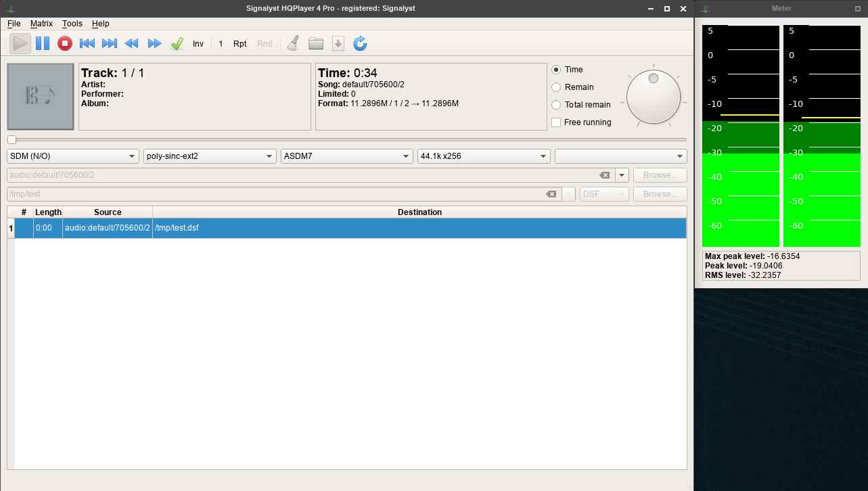Click the Pause playback icon

coord(42,44)
